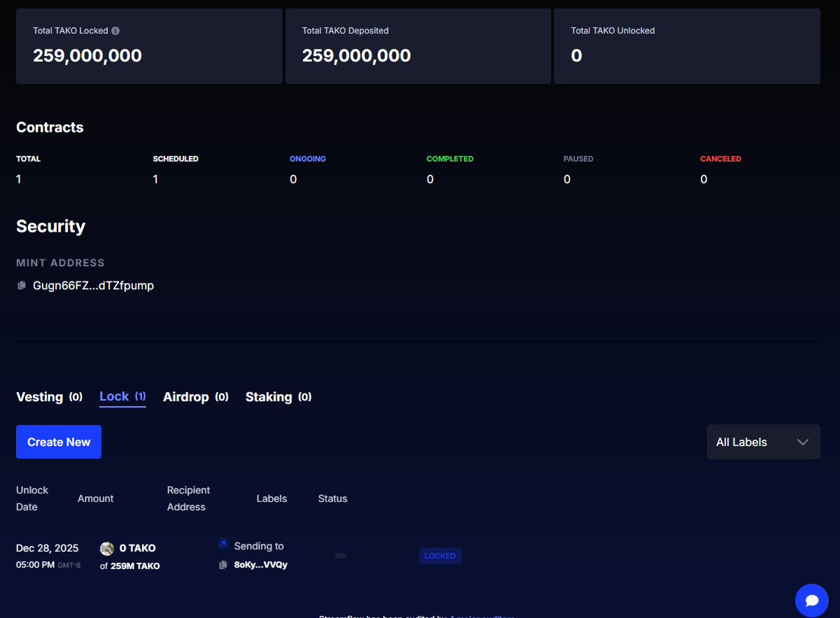Open the All Labels dropdown
Viewport: 840px width, 618px height.
pyautogui.click(x=763, y=442)
